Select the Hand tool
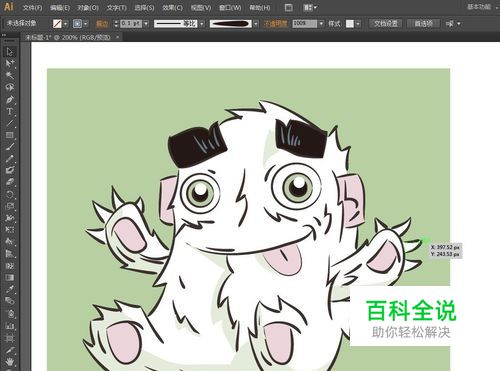 (x=9, y=361)
